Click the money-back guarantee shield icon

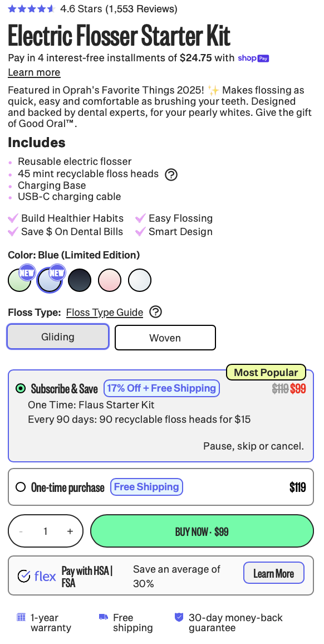coord(179,617)
